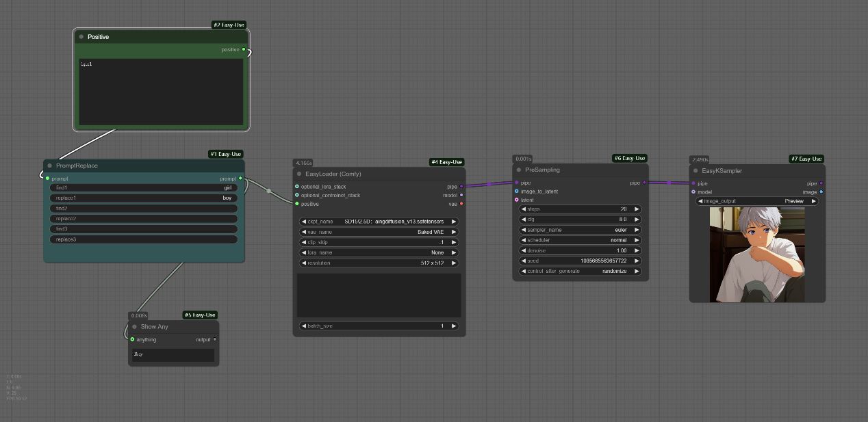This screenshot has width=868, height=422.
Task: Click the Show Any node's title dot
Action: [x=135, y=327]
